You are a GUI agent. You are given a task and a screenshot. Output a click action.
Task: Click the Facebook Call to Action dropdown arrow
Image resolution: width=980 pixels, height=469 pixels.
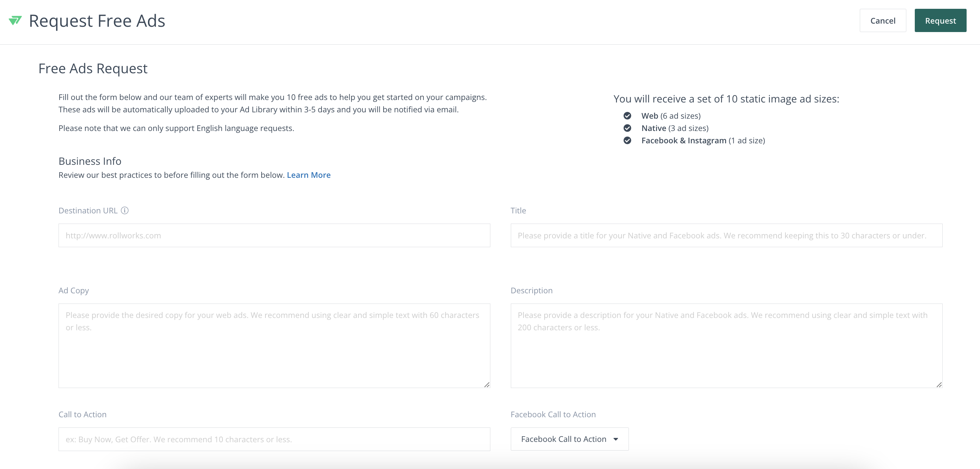point(615,439)
